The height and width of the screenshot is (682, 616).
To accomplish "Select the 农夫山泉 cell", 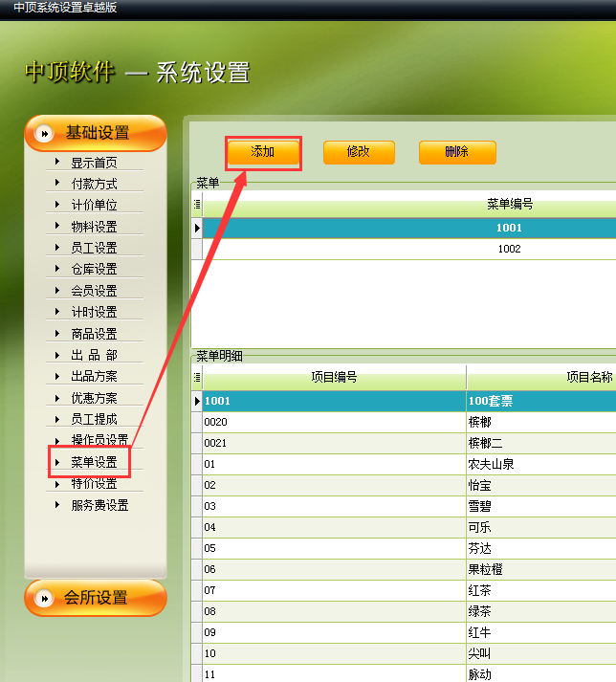I will point(541,464).
